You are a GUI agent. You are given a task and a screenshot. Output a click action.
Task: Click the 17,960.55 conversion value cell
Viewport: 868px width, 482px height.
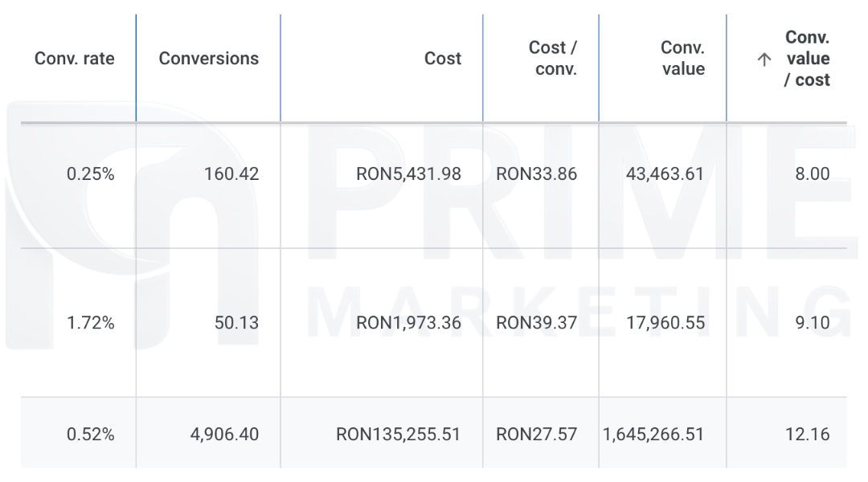pos(665,323)
